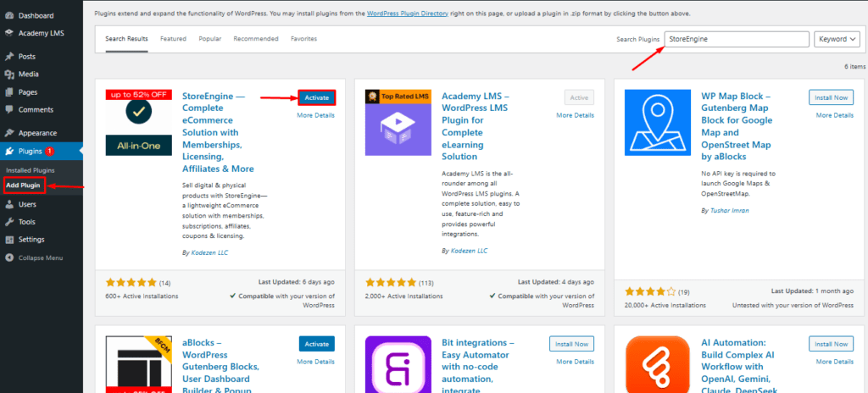Click the Plugins plug icon
Image resolution: width=868 pixels, height=393 pixels.
pyautogui.click(x=8, y=151)
